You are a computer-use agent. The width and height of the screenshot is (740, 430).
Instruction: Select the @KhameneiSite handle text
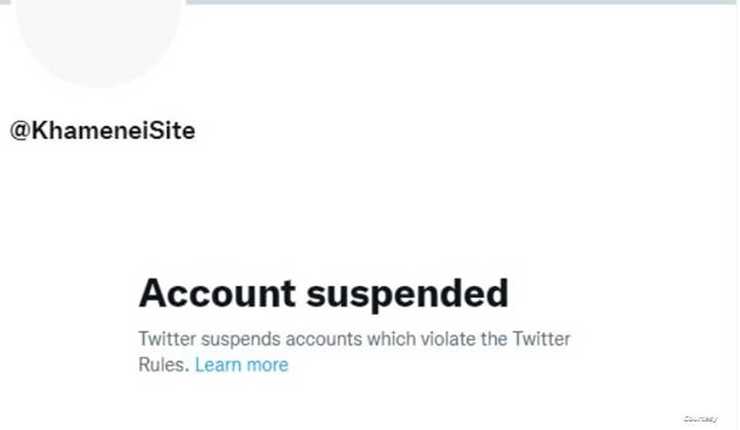tap(102, 131)
